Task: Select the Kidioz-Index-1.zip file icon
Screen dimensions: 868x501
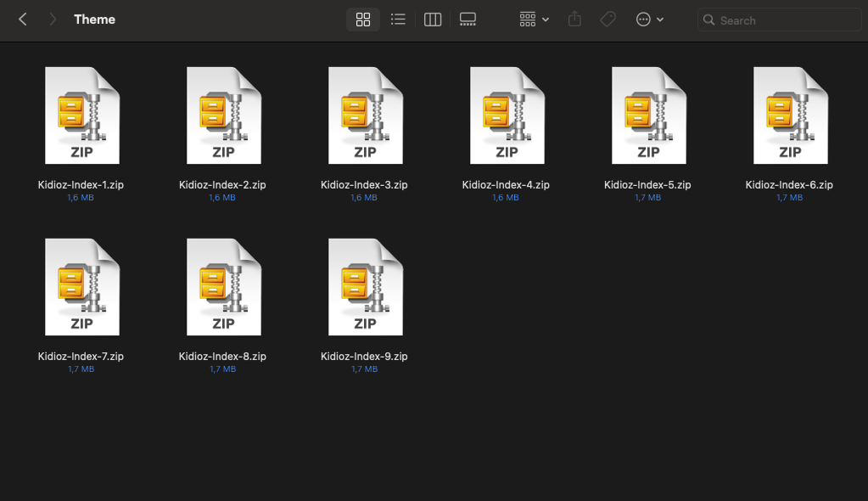Action: click(x=82, y=115)
